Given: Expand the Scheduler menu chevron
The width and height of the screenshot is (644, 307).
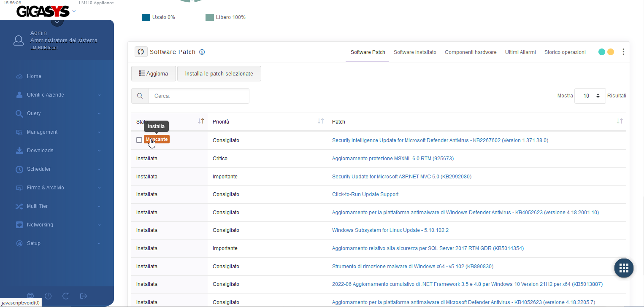Looking at the screenshot, I should pyautogui.click(x=99, y=169).
